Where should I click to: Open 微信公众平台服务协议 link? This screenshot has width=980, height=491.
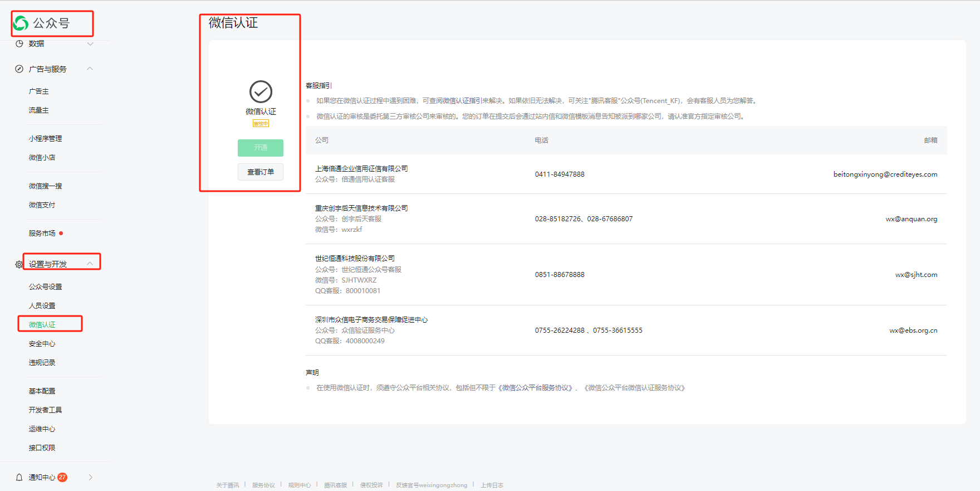point(535,388)
